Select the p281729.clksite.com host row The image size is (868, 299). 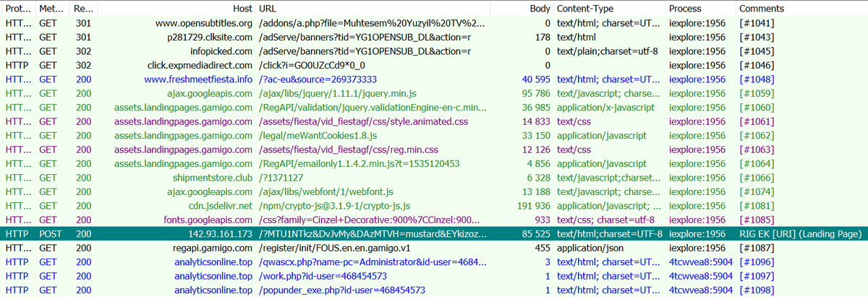click(x=434, y=37)
